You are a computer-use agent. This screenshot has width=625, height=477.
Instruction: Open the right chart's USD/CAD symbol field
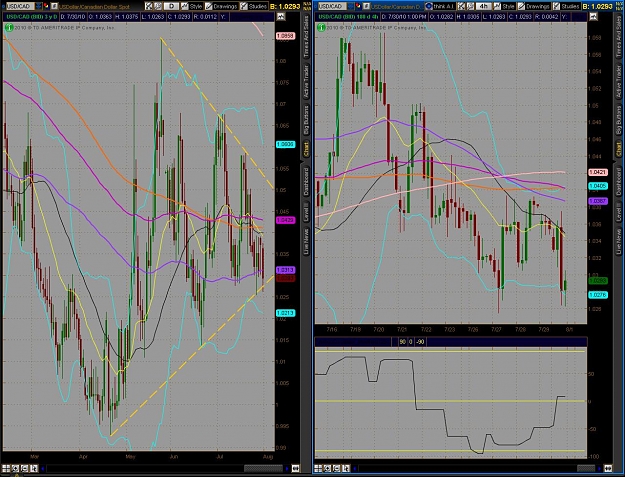(331, 6)
